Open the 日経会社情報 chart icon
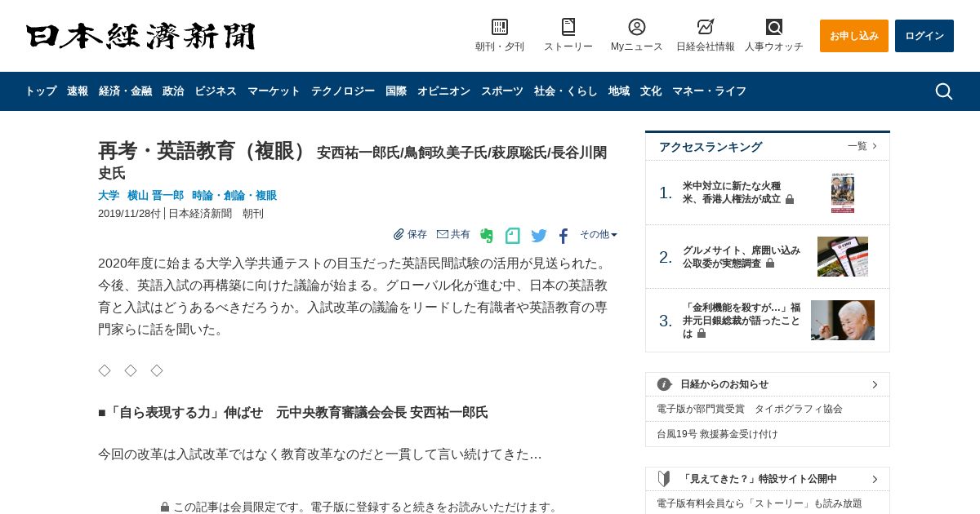The image size is (980, 514). click(x=706, y=27)
